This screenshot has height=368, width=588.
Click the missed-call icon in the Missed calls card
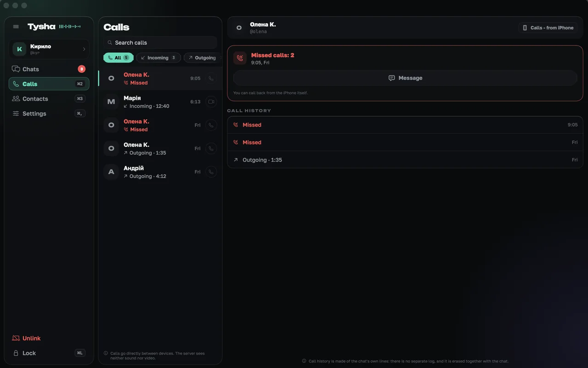[x=240, y=58]
